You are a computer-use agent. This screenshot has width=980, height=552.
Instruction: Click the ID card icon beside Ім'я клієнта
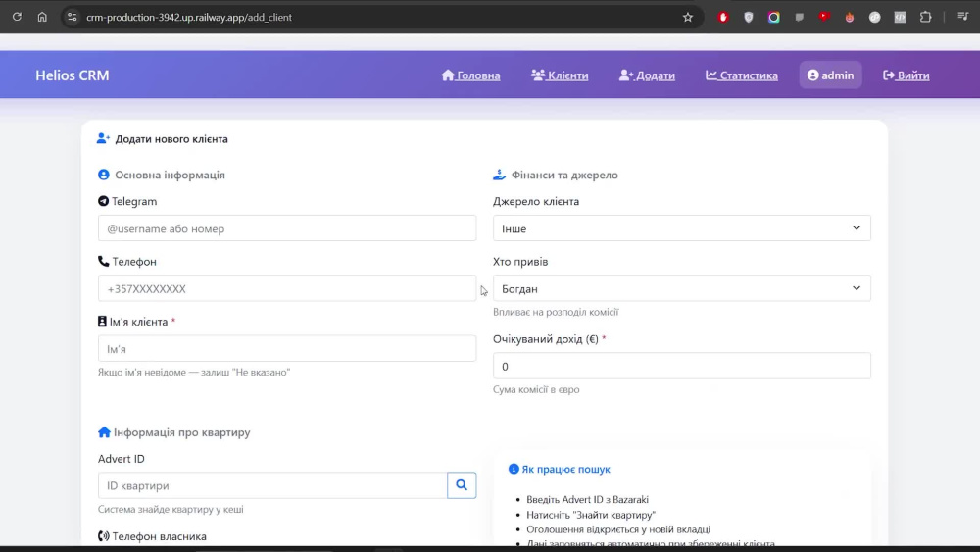[x=102, y=321]
